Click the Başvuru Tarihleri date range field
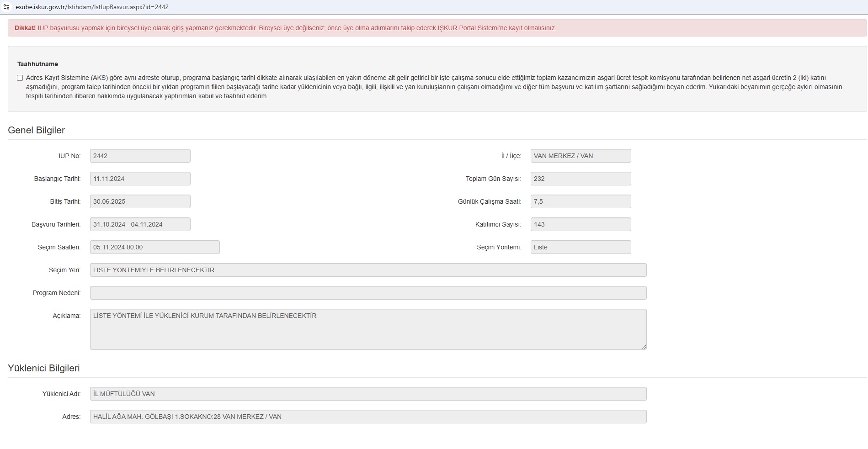868x449 pixels. point(140,224)
